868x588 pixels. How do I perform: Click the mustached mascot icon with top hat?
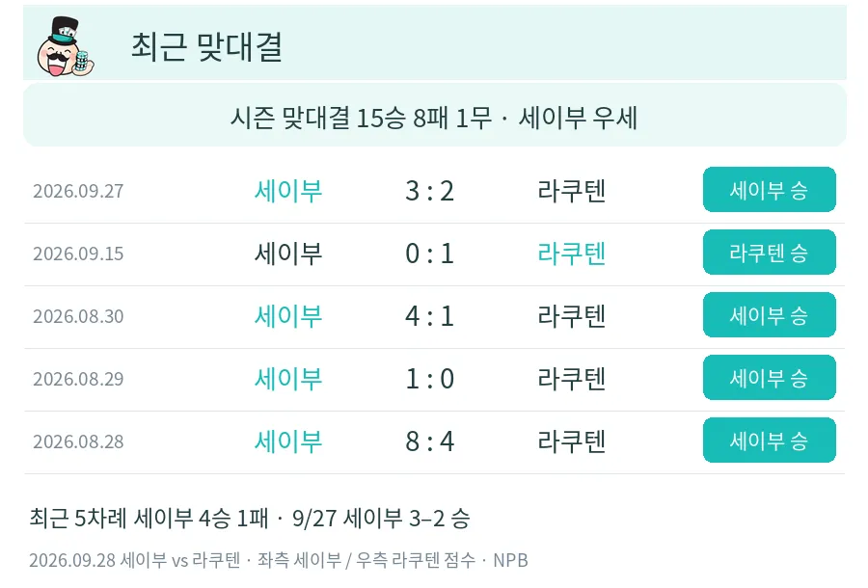[x=66, y=46]
